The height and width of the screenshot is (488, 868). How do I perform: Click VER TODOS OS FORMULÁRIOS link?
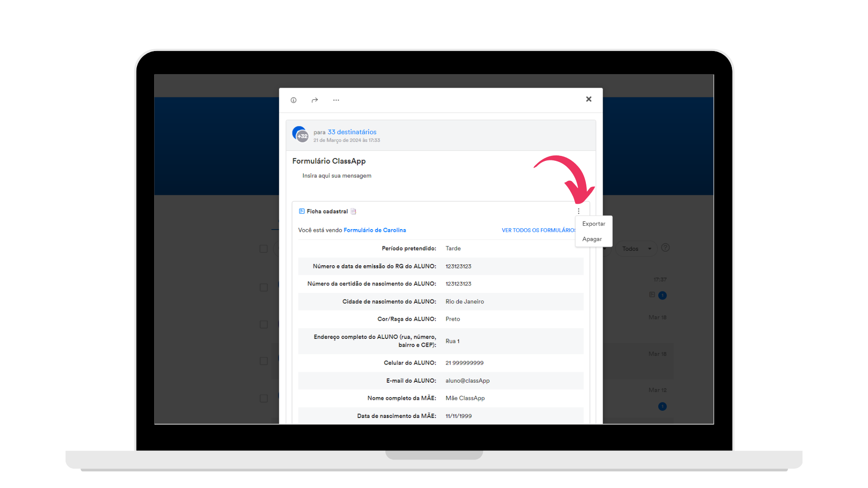tap(538, 230)
